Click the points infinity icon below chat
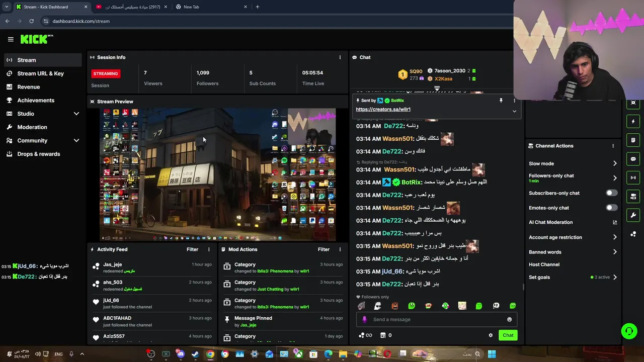The height and width of the screenshot is (362, 644). [365, 335]
